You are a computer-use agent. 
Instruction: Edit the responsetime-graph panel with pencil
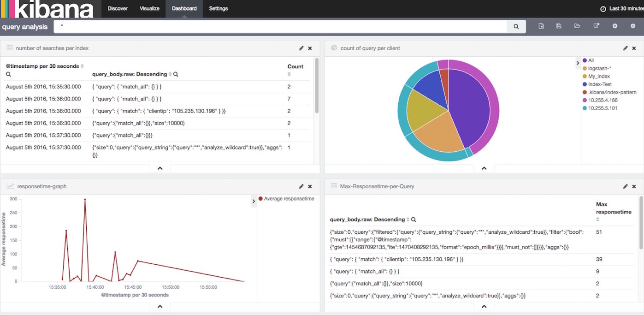click(301, 186)
